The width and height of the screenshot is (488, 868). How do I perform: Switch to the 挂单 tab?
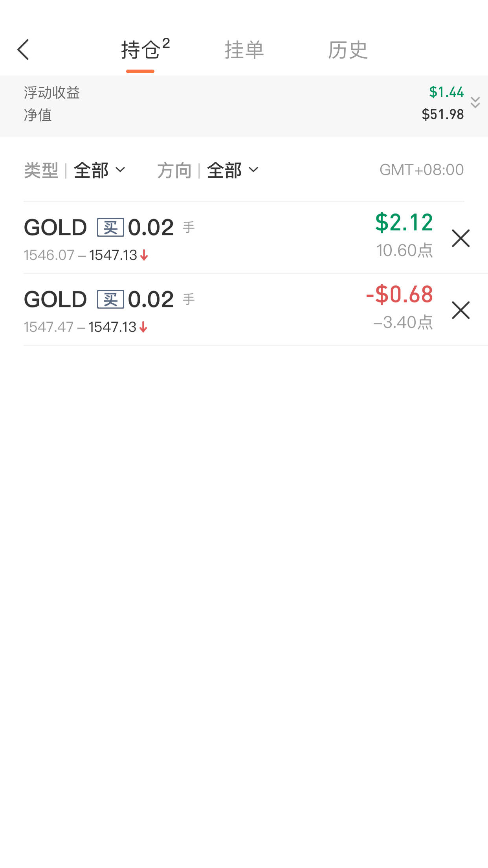click(244, 50)
